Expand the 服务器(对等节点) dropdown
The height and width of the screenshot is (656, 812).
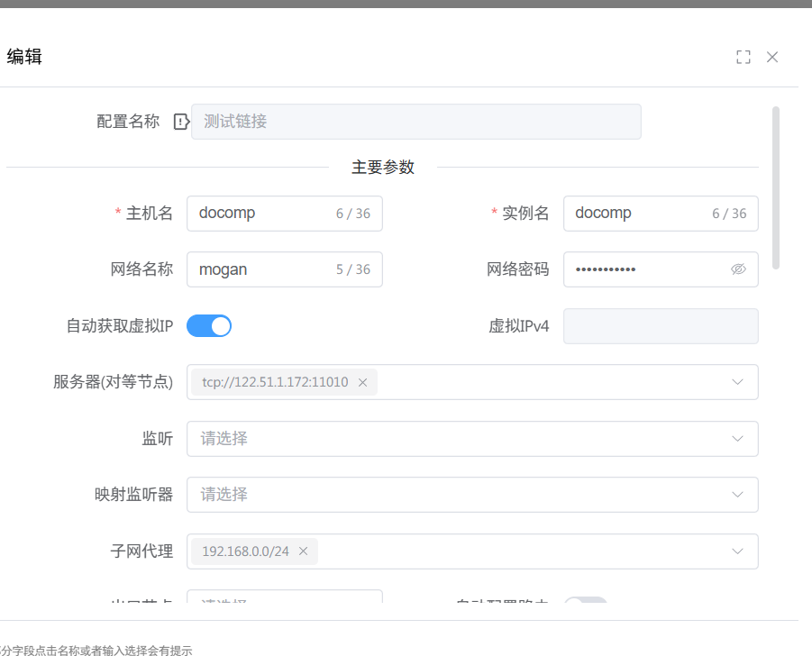click(x=737, y=382)
